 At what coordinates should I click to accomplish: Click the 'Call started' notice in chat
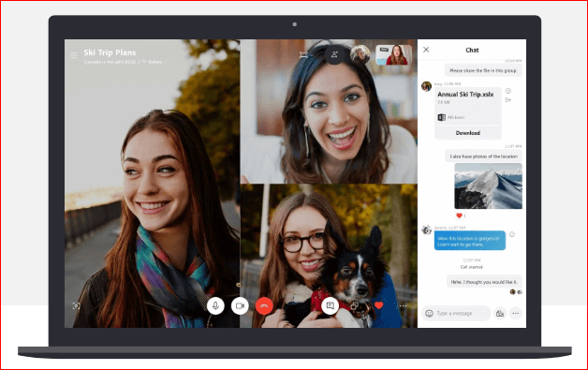pyautogui.click(x=471, y=267)
